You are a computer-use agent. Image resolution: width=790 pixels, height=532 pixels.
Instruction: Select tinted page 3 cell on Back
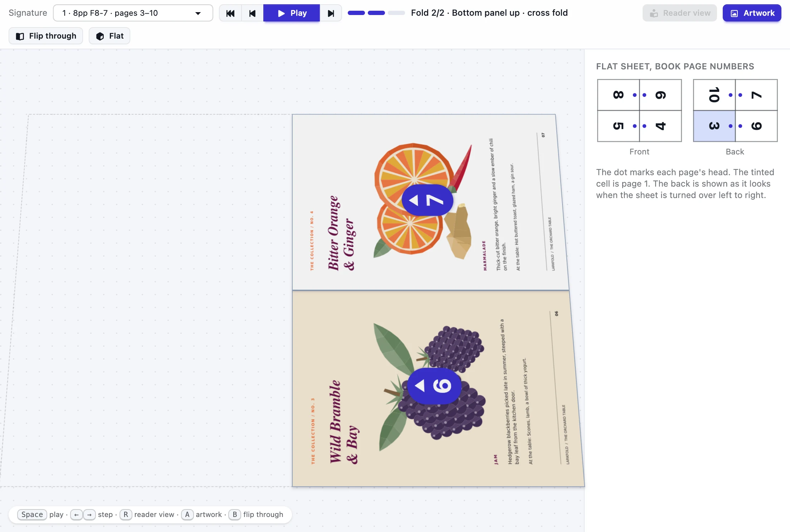pos(714,126)
